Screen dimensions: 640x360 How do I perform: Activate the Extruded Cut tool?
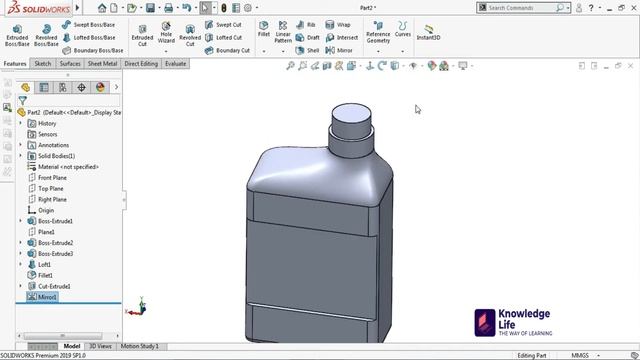point(142,36)
